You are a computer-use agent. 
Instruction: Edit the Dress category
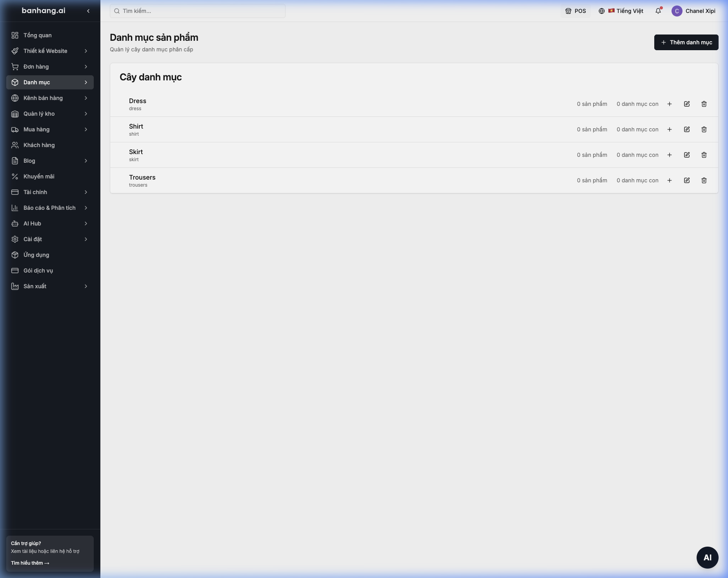687,104
